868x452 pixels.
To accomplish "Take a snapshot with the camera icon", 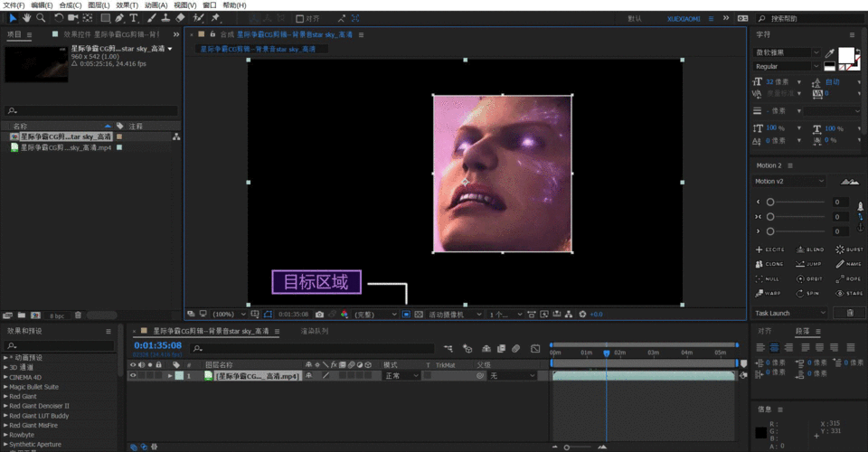I will point(319,315).
